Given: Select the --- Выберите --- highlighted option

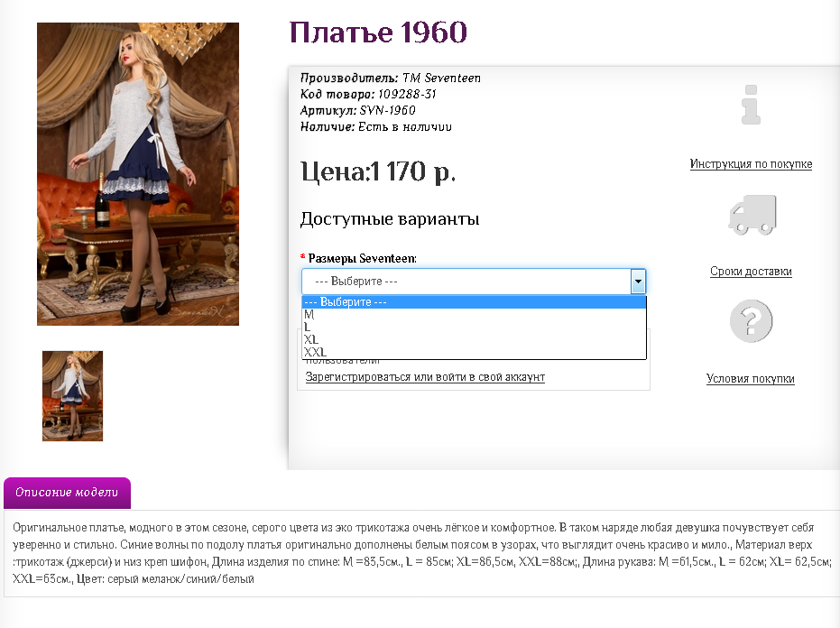Looking at the screenshot, I should click(x=474, y=301).
